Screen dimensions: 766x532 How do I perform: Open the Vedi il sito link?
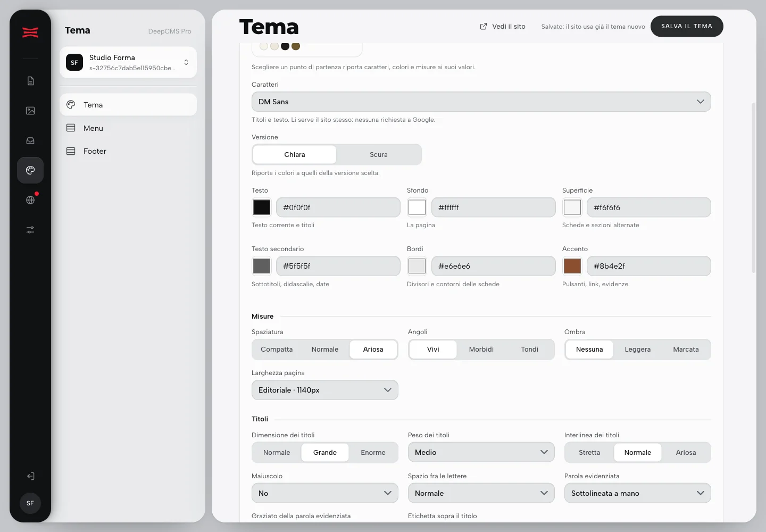click(x=503, y=26)
